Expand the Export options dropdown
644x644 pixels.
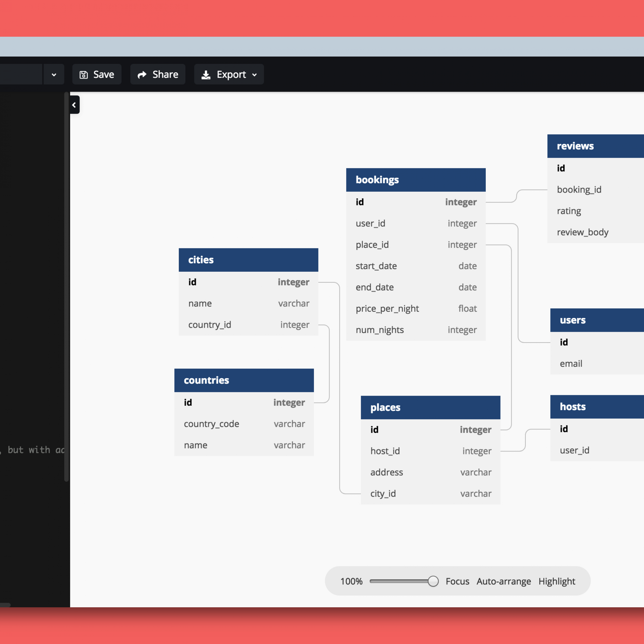(x=255, y=74)
